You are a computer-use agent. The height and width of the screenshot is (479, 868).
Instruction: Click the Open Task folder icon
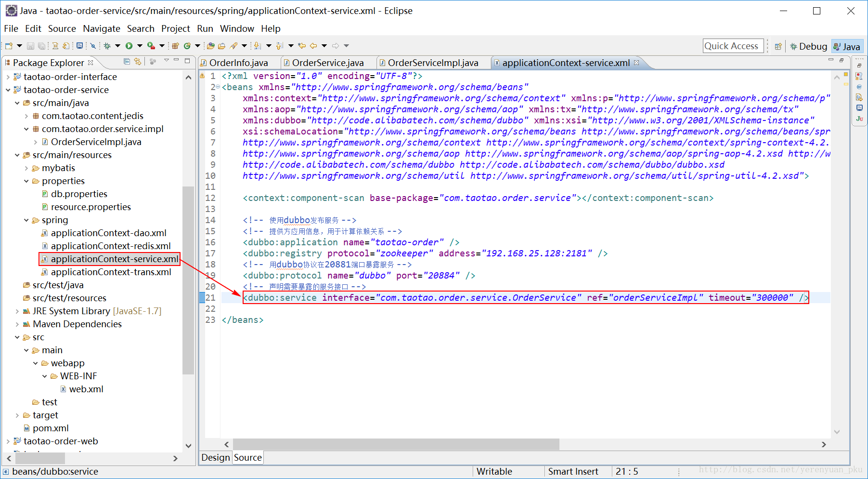tap(221, 46)
